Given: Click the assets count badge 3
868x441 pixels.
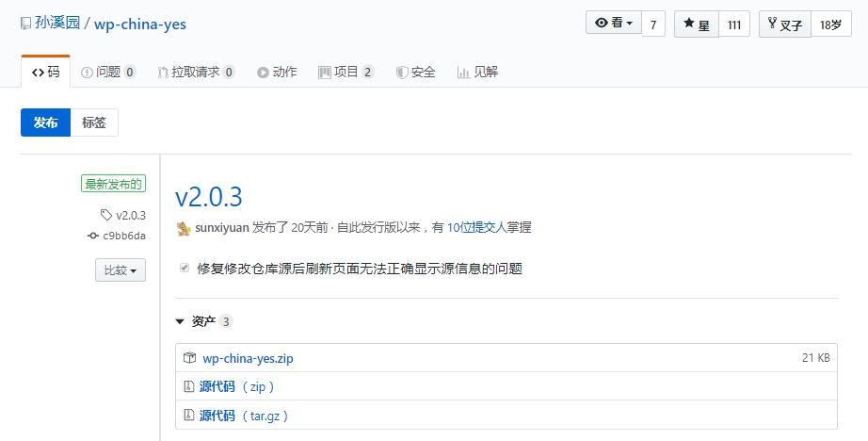Looking at the screenshot, I should pos(225,321).
